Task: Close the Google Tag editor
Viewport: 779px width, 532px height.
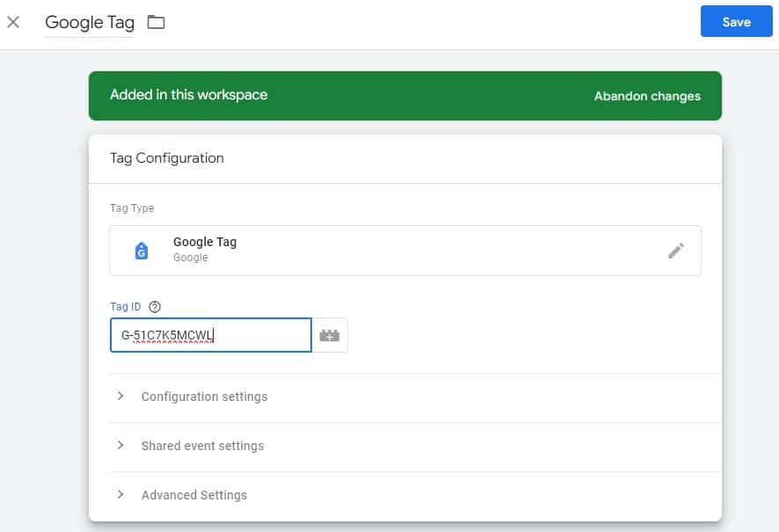Action: coord(13,22)
